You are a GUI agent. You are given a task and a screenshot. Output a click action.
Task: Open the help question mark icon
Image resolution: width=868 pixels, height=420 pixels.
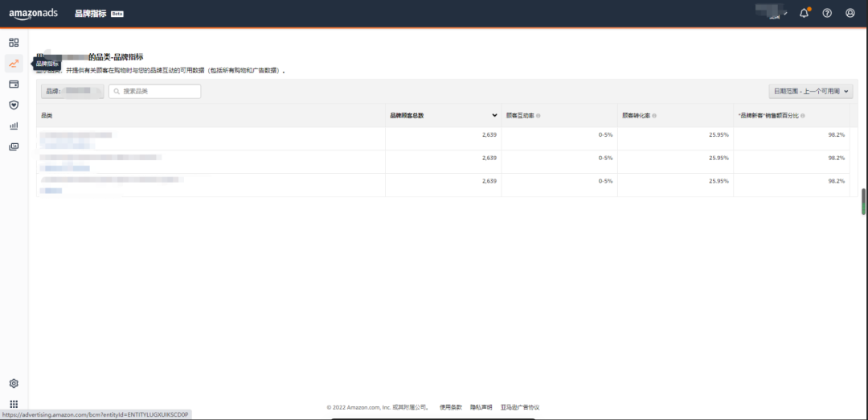pos(827,13)
